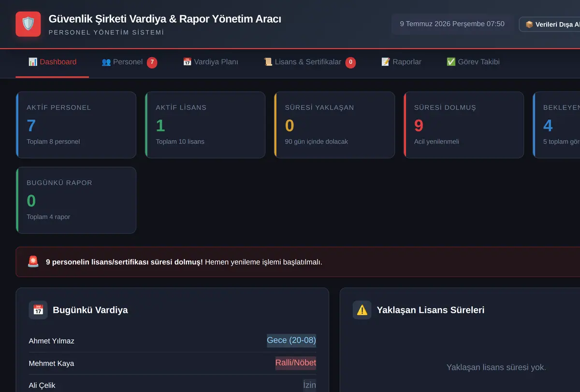
Task: Click the Aktif Personel stat card
Action: click(76, 125)
